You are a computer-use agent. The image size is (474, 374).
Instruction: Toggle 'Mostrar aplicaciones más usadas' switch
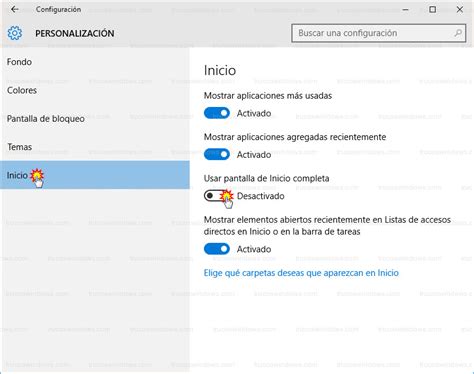(217, 113)
